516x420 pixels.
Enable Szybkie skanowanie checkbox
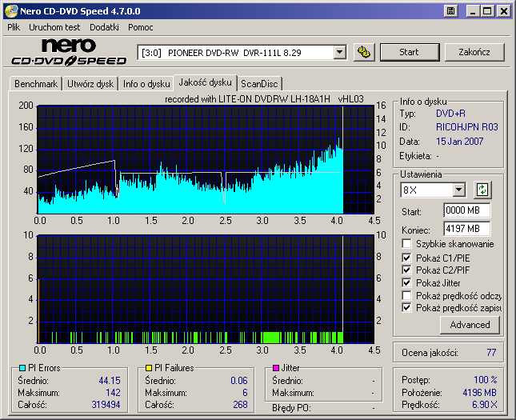pos(406,244)
